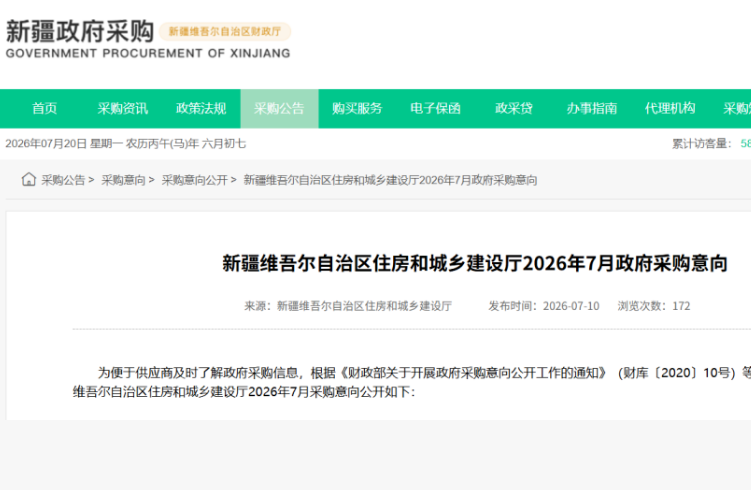Click the 采购意向 breadcrumb link
Image resolution: width=751 pixels, height=490 pixels.
(x=124, y=180)
